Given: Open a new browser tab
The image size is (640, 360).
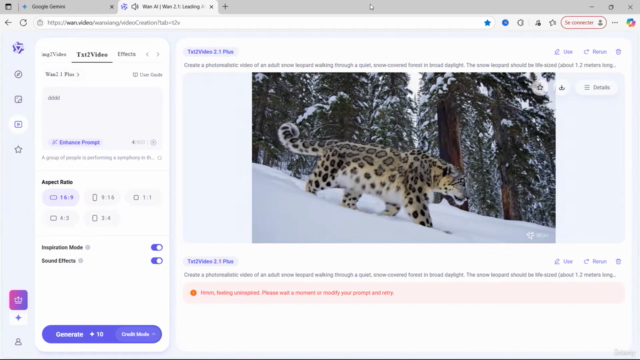Looking at the screenshot, I should [x=225, y=7].
